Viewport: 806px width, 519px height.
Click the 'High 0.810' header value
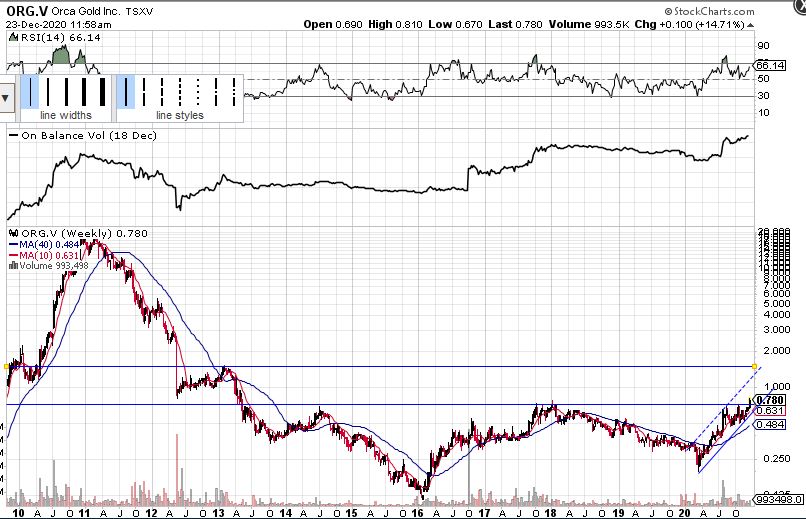tap(395, 24)
